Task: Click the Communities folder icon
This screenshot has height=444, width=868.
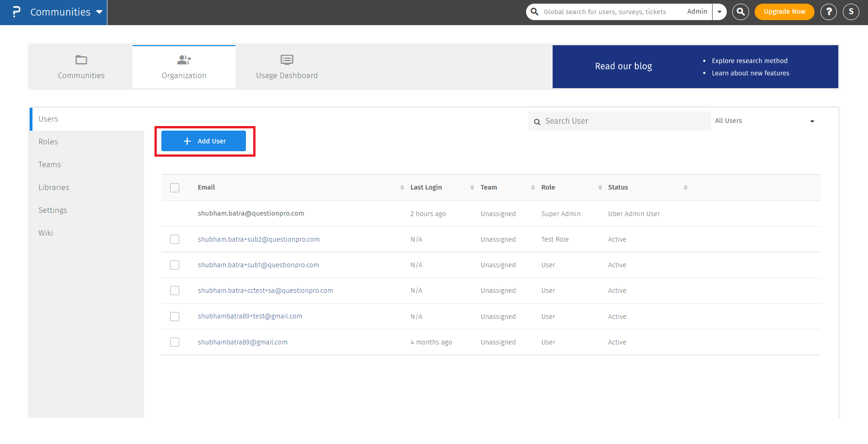Action: point(81,60)
